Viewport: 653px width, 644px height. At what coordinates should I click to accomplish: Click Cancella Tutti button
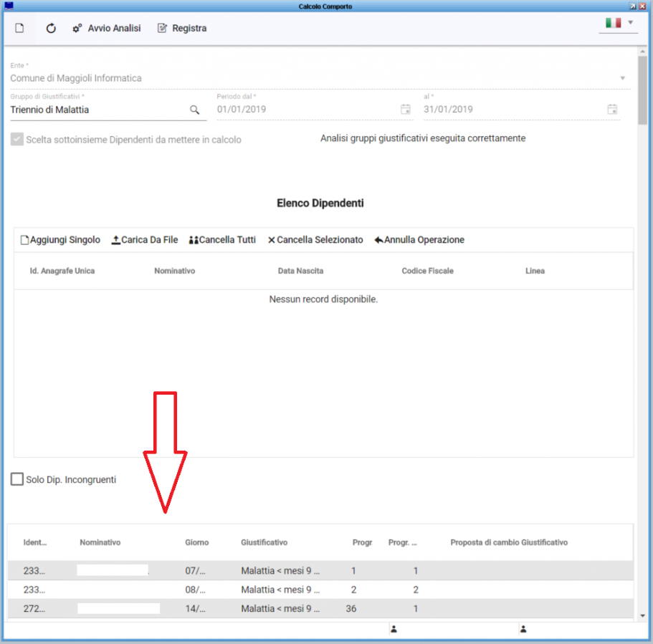222,240
